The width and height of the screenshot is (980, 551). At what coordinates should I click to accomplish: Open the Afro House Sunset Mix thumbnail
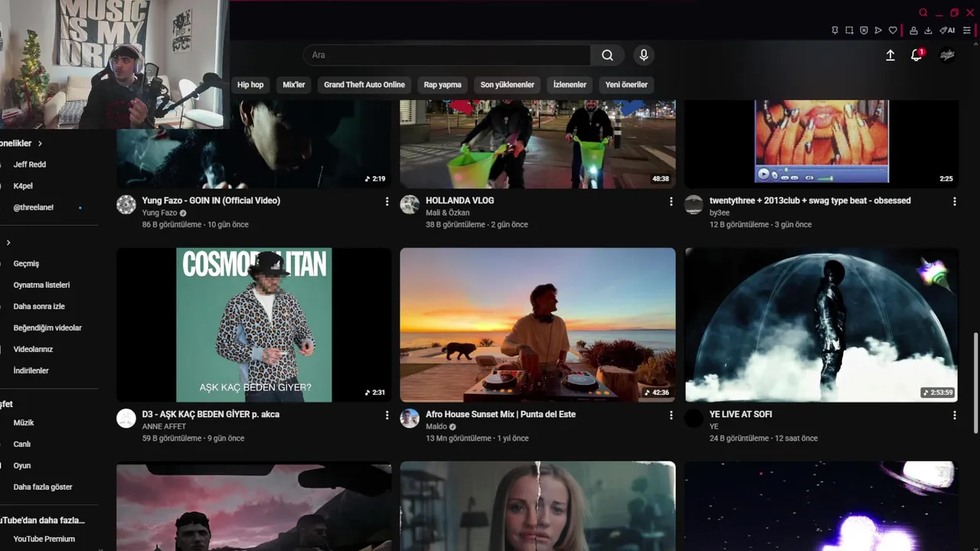pos(537,324)
